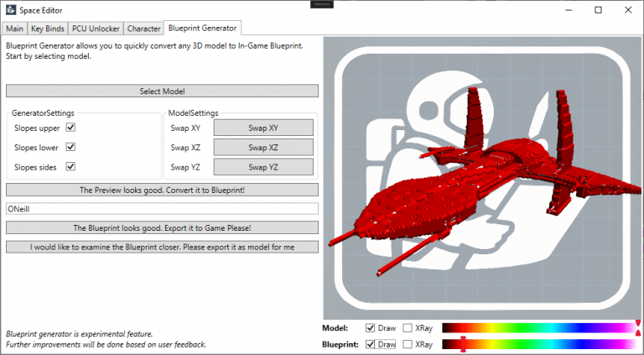Open the Character tab
The width and height of the screenshot is (644, 355).
[x=143, y=29]
